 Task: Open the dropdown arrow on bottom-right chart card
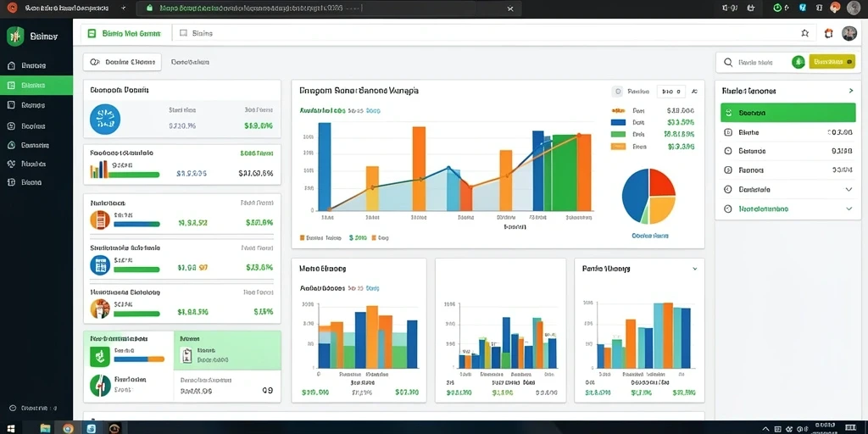click(695, 269)
